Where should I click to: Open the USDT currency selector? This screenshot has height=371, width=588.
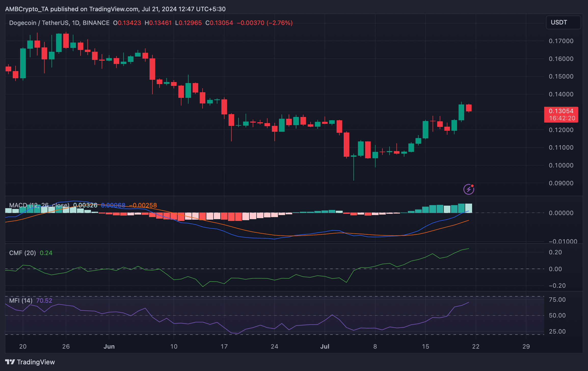click(x=563, y=22)
